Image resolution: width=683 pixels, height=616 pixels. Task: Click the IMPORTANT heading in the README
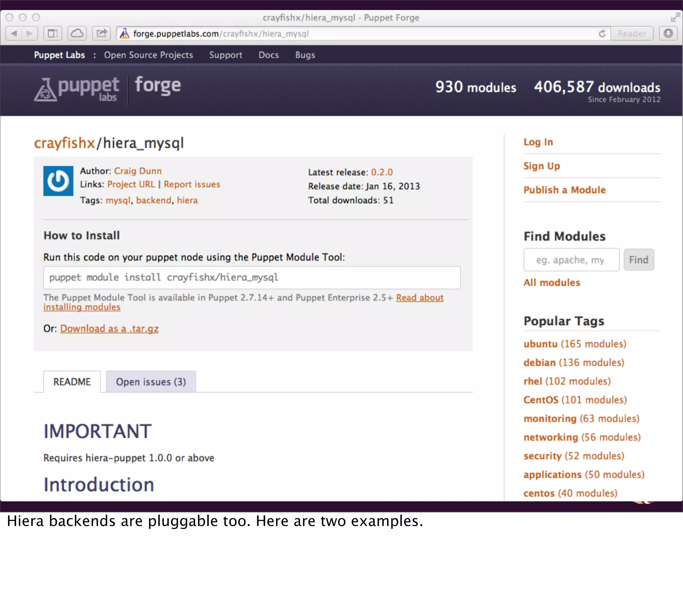click(x=97, y=431)
